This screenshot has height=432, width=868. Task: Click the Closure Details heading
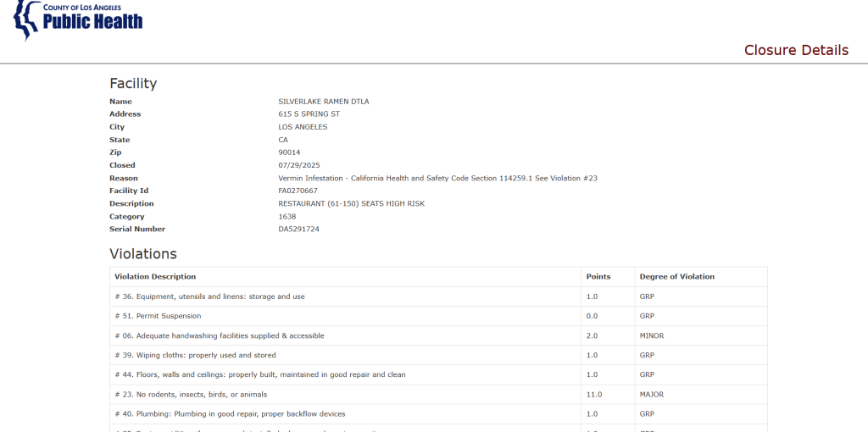click(x=796, y=50)
